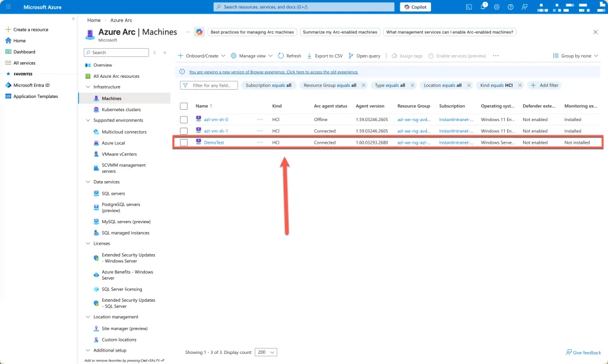Open the Azure portal hamburger menu
The width and height of the screenshot is (608, 364).
[8, 7]
